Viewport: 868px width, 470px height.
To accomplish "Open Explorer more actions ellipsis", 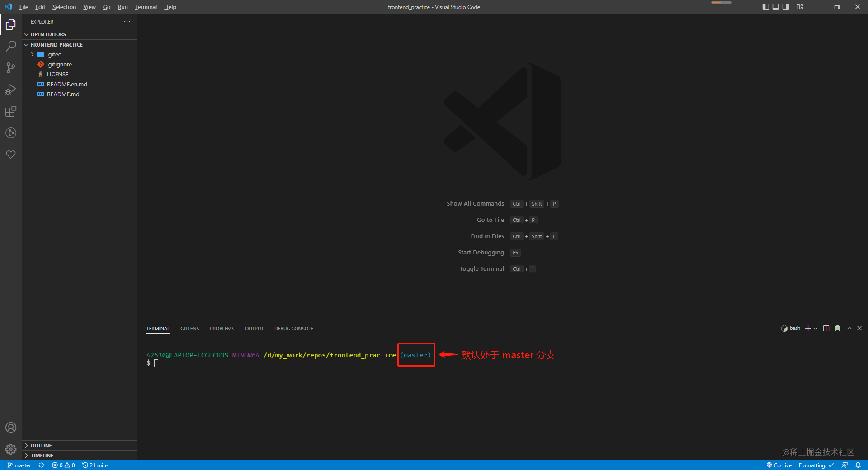I will [127, 22].
